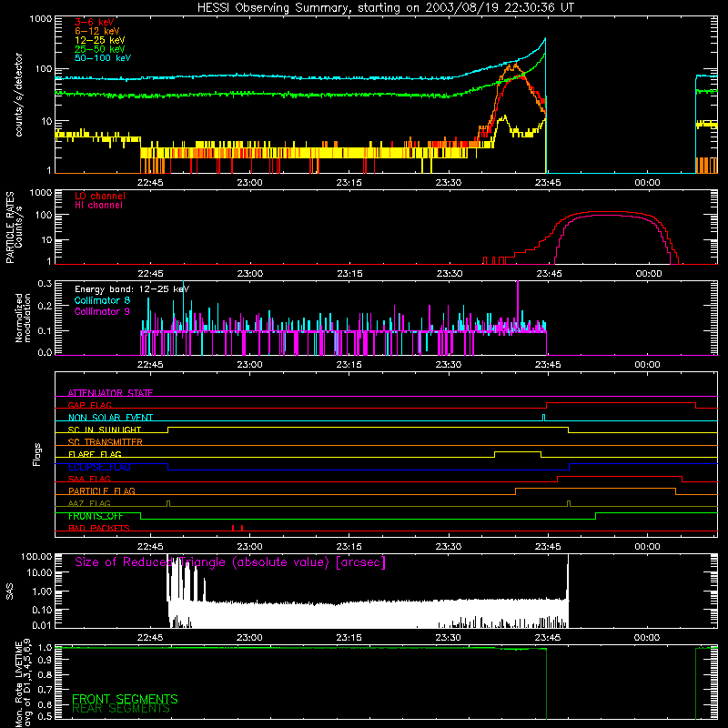Click the Flags panel axis title
The image size is (728, 728).
pyautogui.click(x=37, y=454)
